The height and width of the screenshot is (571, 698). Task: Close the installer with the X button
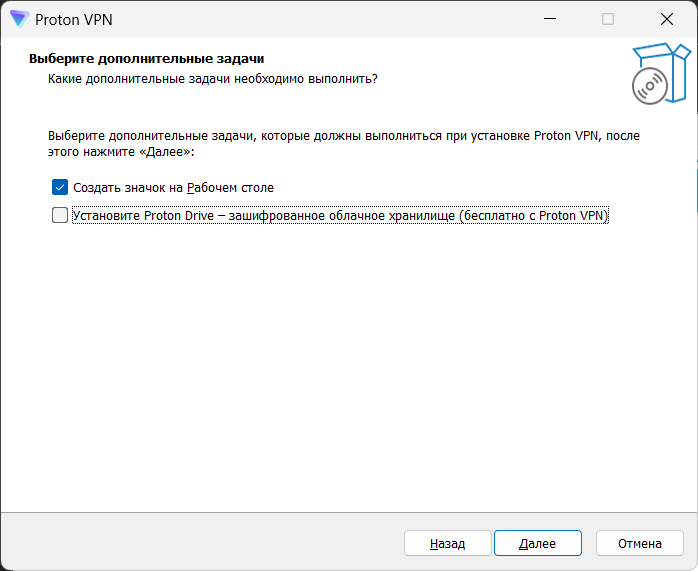[667, 18]
